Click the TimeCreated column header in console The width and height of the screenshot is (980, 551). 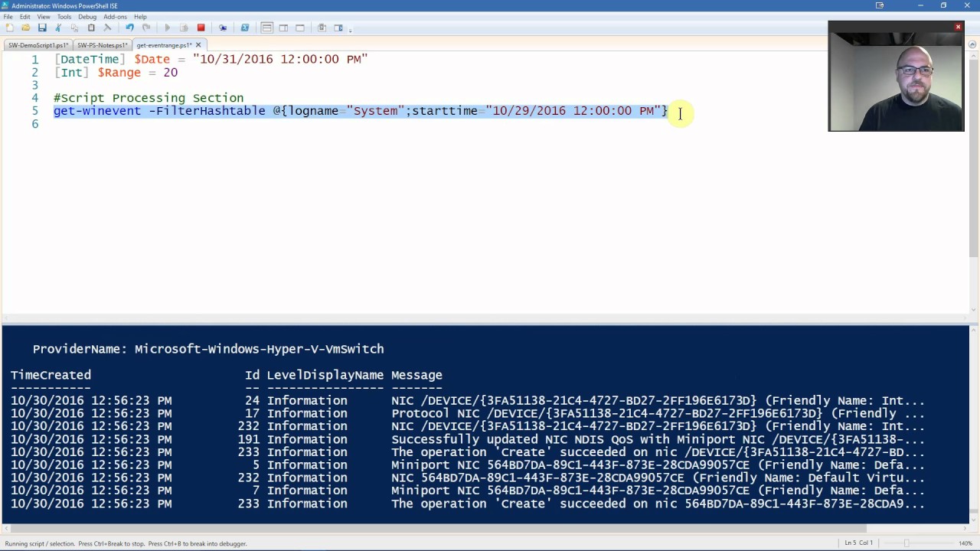tap(51, 375)
